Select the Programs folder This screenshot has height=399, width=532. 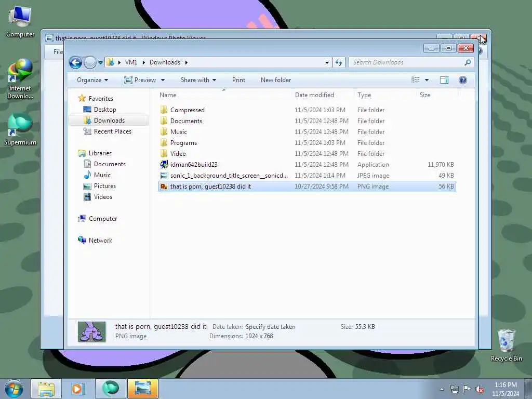[307, 143]
